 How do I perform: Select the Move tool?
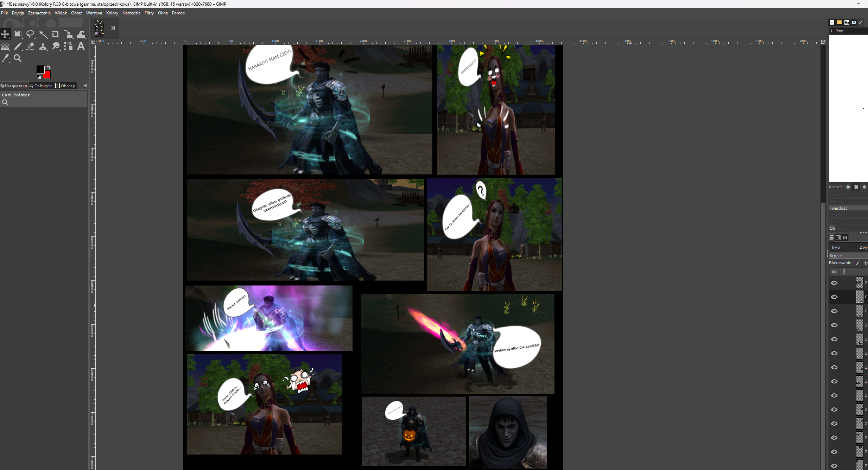click(x=5, y=34)
